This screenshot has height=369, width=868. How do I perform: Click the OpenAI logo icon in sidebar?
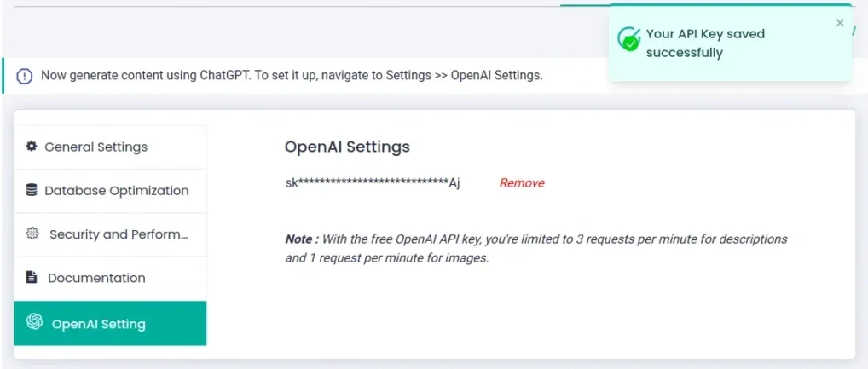click(35, 322)
